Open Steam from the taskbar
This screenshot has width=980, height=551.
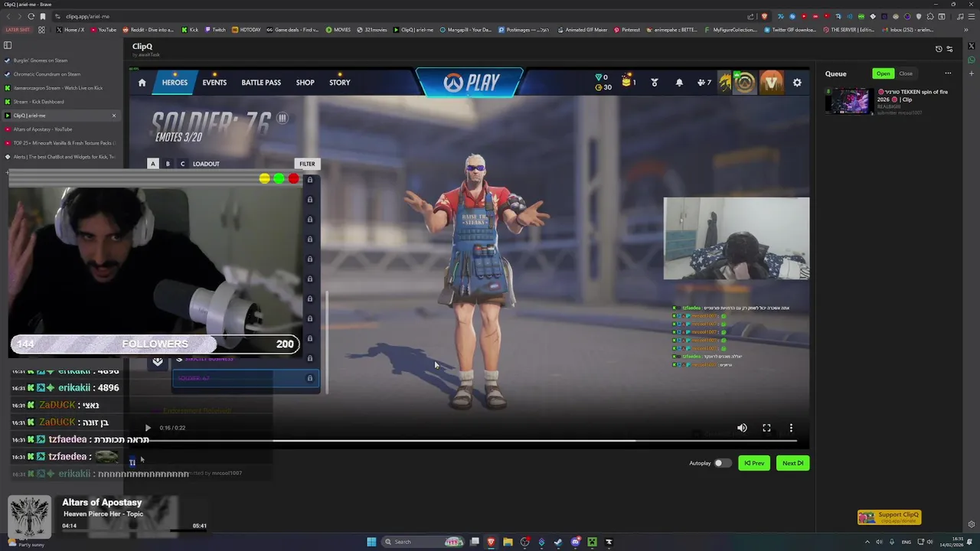[x=558, y=542]
